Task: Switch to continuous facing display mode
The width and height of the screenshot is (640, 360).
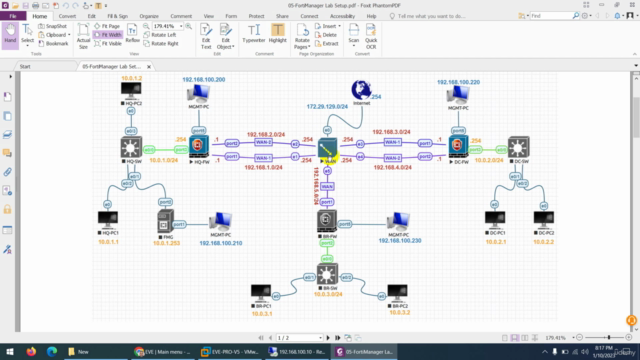Action: click(x=535, y=338)
